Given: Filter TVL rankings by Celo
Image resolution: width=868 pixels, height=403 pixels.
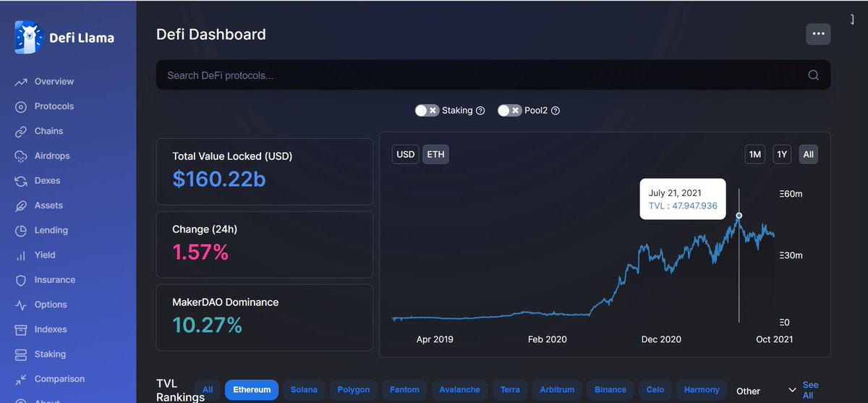Looking at the screenshot, I should (x=655, y=390).
